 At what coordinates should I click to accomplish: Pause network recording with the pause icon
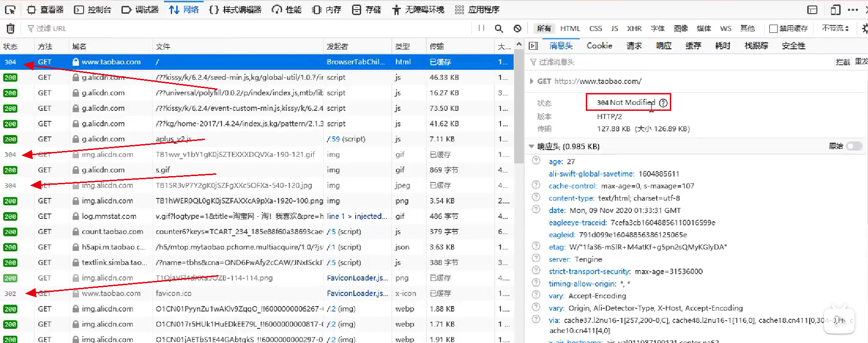tap(481, 28)
